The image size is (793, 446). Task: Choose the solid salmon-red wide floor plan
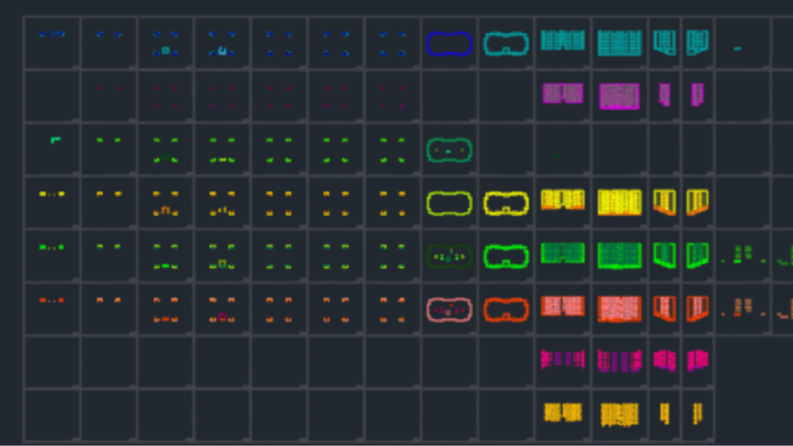tap(620, 309)
